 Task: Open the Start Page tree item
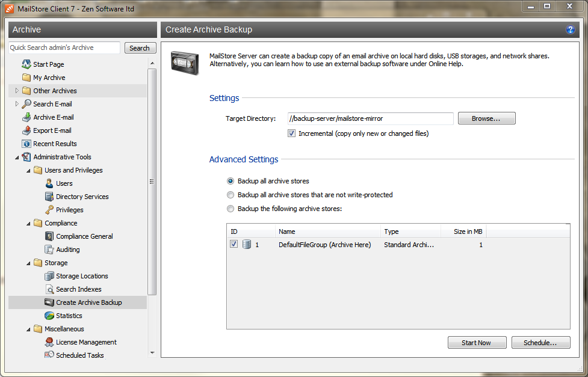[x=48, y=64]
